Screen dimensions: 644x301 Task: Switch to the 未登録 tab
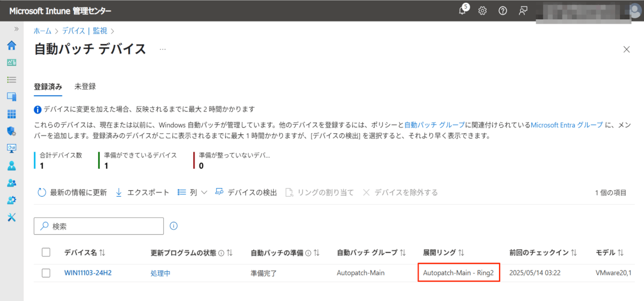[85, 86]
